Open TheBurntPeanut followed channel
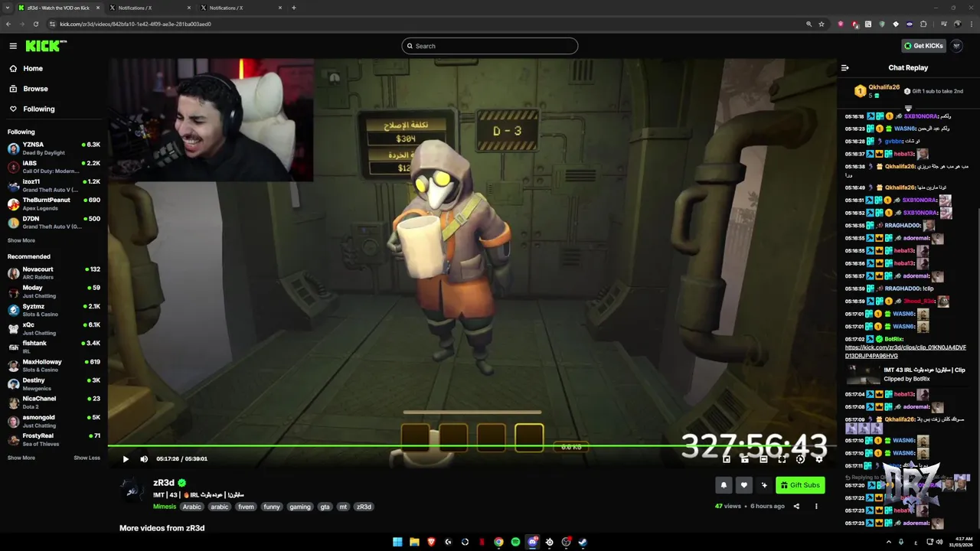This screenshot has width=980, height=551. point(54,204)
